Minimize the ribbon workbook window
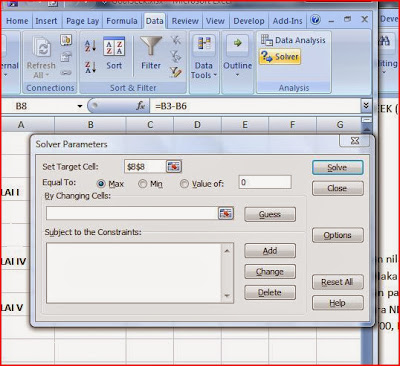The height and width of the screenshot is (366, 400). coord(331,21)
